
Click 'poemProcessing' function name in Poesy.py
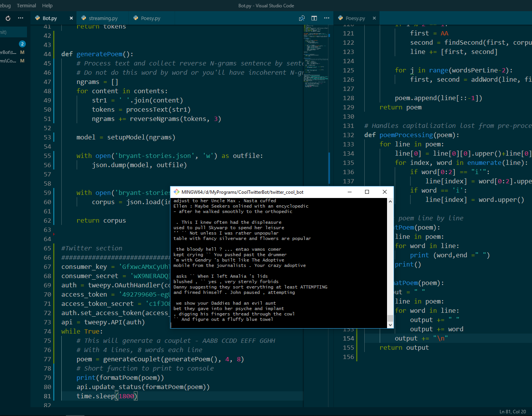coord(406,135)
